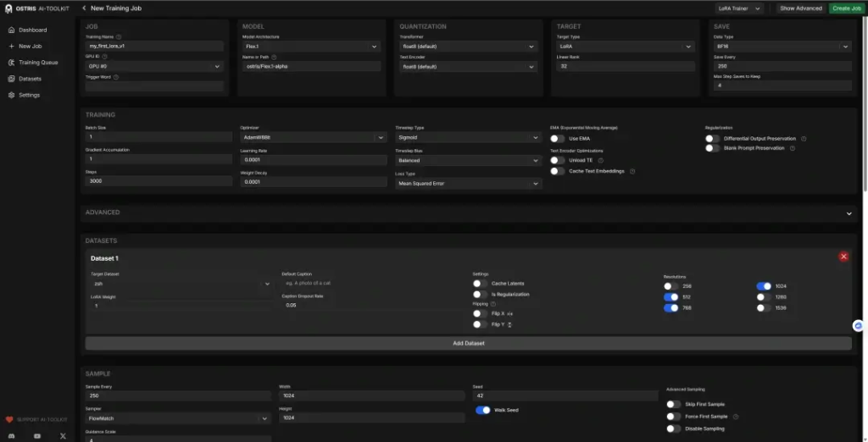Click the Ostris AI-Toolkit logo
This screenshot has width=868, height=442.
8,8
